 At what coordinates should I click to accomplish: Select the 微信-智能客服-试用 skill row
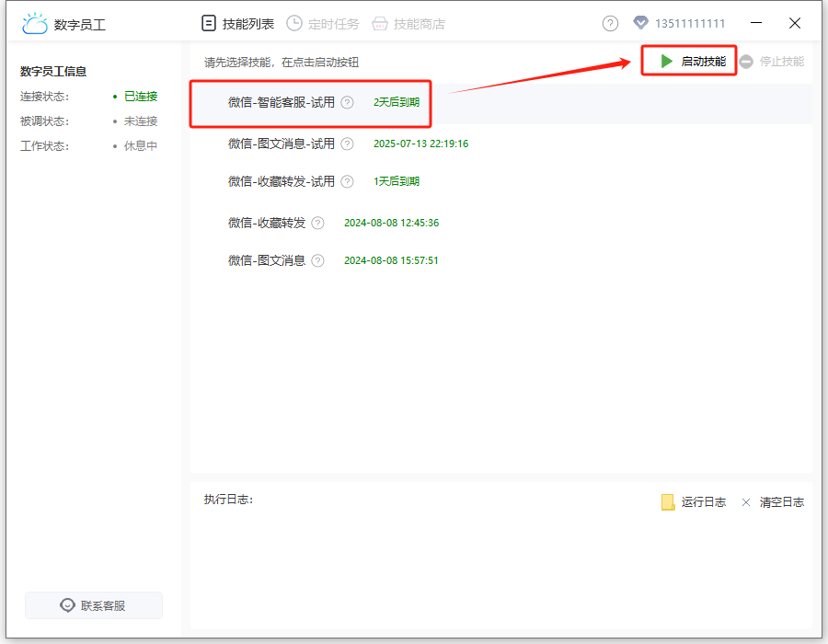[500, 103]
